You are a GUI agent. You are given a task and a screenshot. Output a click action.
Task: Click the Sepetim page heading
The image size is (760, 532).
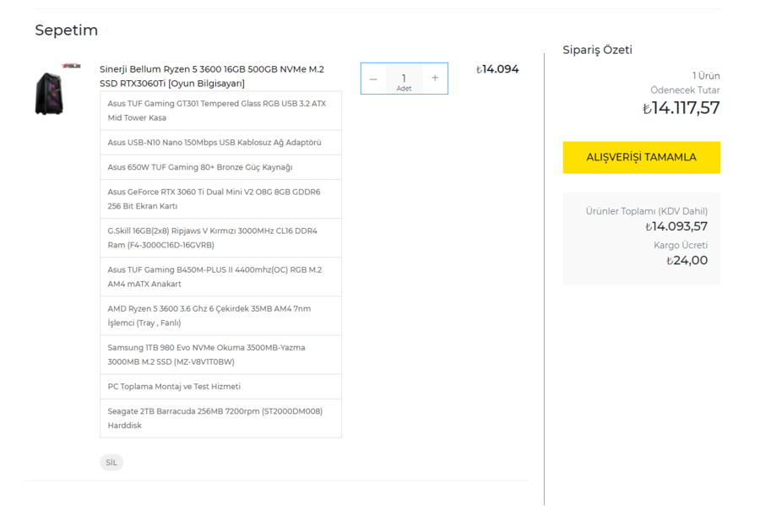(x=66, y=30)
